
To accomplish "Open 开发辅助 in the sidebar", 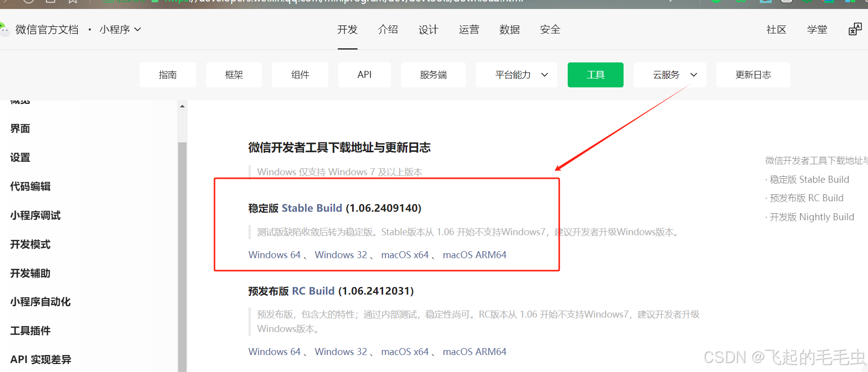I will coord(30,273).
